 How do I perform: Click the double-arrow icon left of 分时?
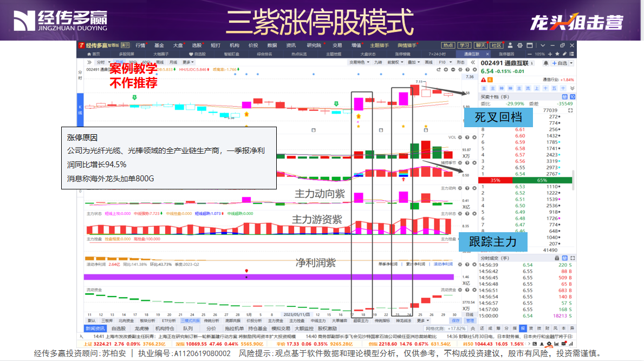[x=89, y=62]
